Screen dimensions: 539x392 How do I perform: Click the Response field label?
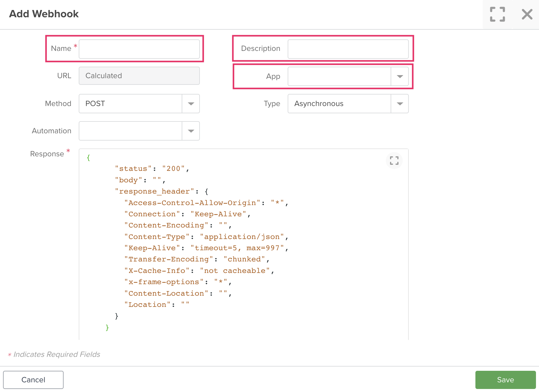point(47,154)
